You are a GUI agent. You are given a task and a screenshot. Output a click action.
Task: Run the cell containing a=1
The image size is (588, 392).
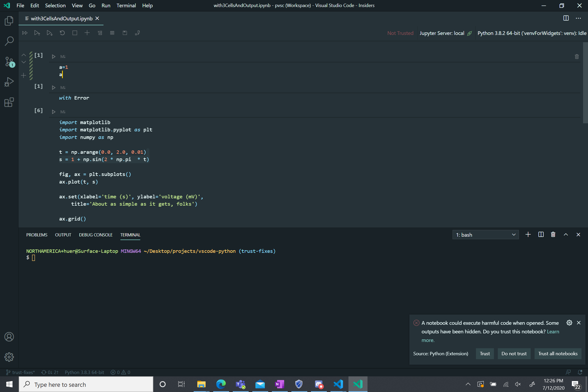pyautogui.click(x=54, y=56)
